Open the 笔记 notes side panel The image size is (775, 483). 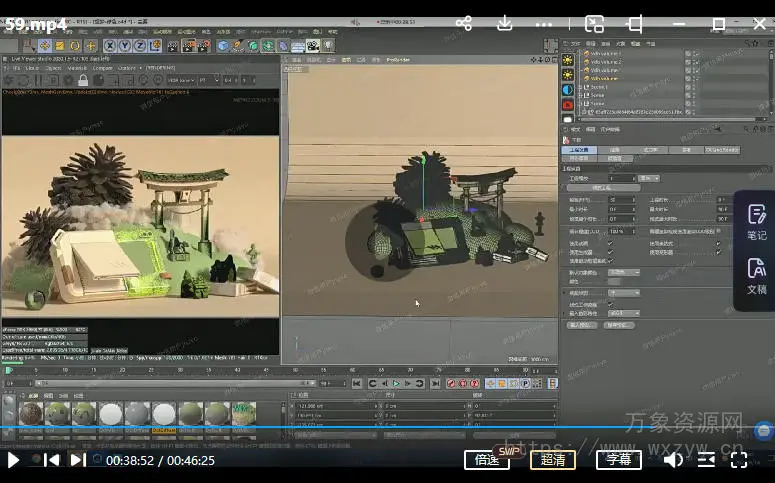coord(756,221)
